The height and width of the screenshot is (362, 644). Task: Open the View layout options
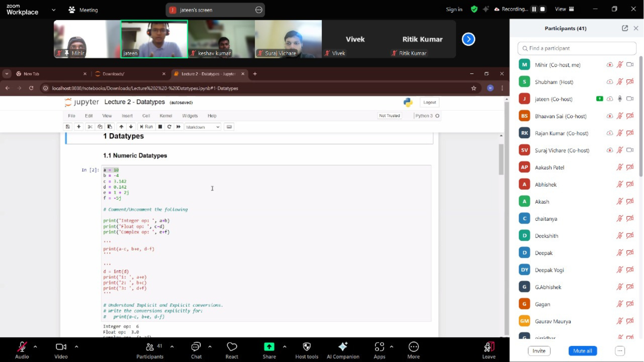point(565,9)
